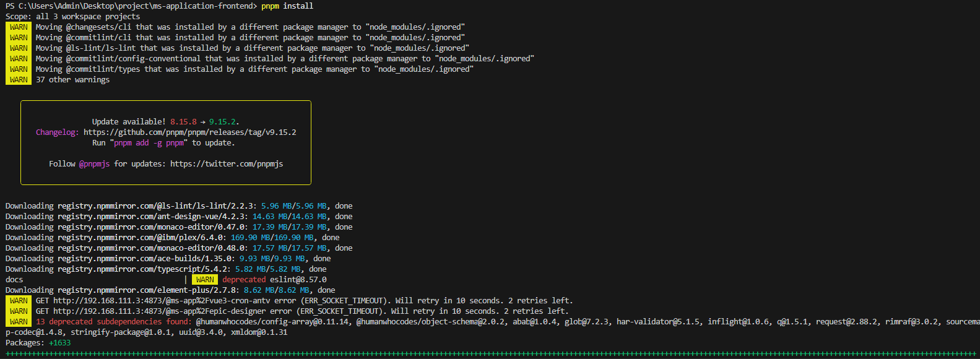Click the monaco-editor/0.47.0 registry download URL
This screenshot has width=980, height=359.
click(152, 227)
